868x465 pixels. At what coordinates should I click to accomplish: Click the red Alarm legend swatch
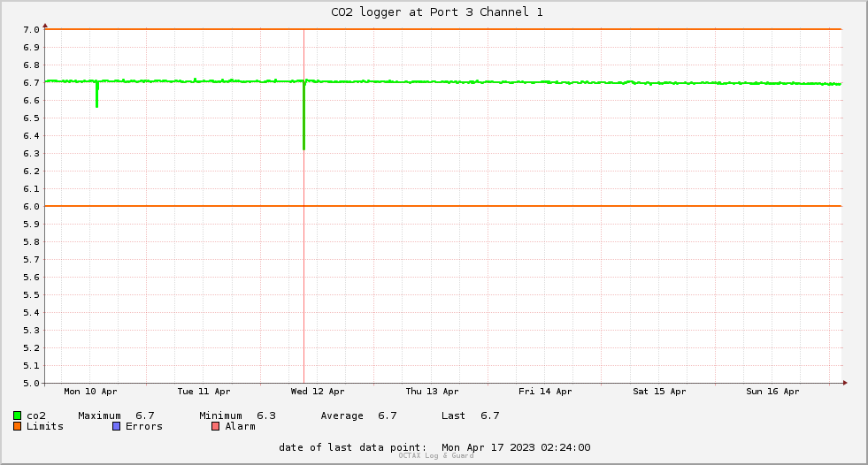tap(215, 426)
